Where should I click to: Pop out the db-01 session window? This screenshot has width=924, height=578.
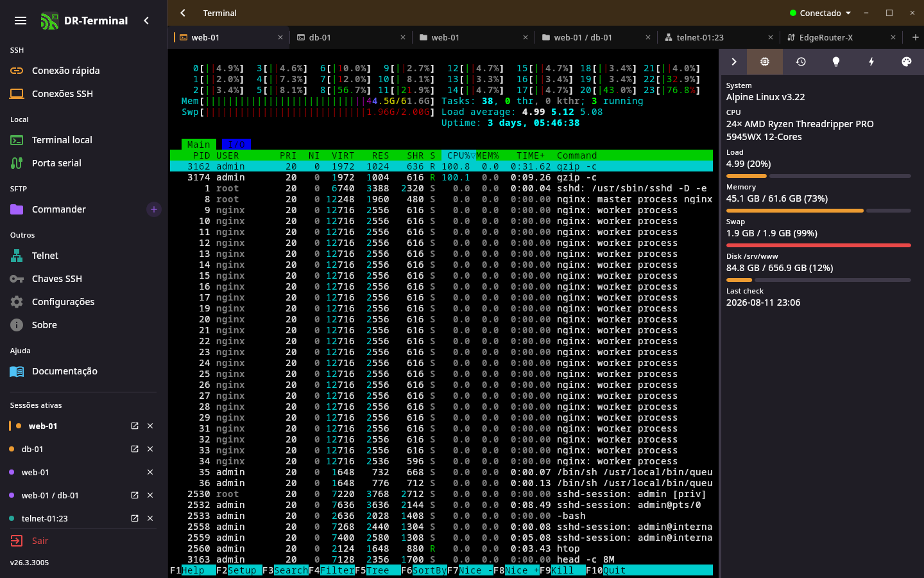pos(135,449)
